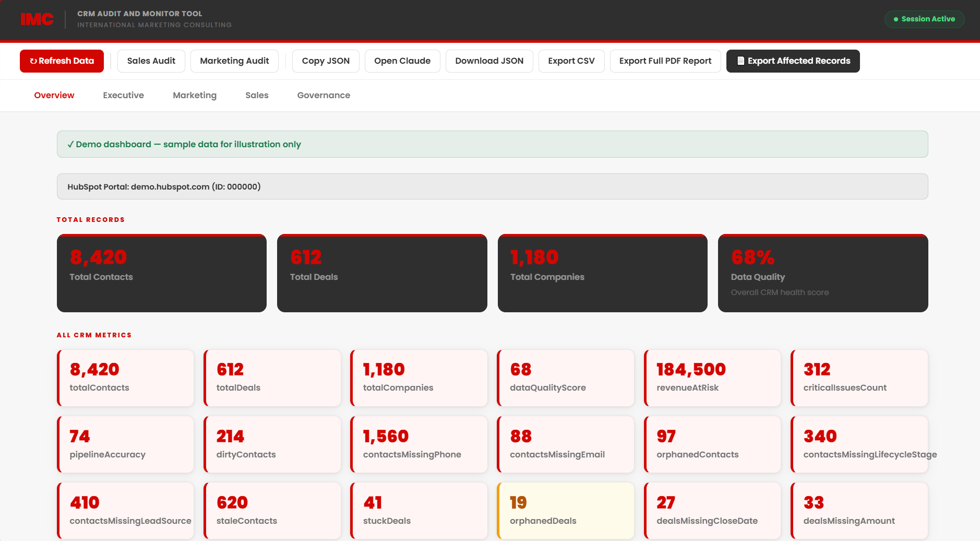Click Copy JSON
The image size is (980, 541).
326,61
